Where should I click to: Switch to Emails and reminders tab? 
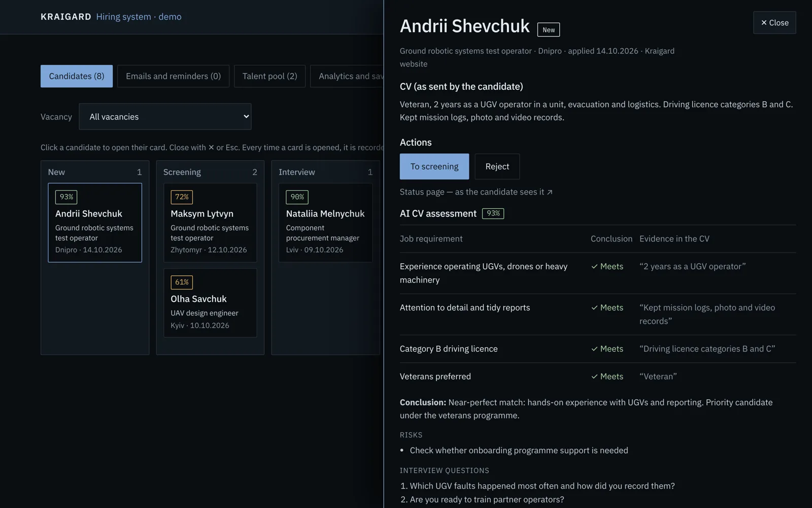[173, 76]
